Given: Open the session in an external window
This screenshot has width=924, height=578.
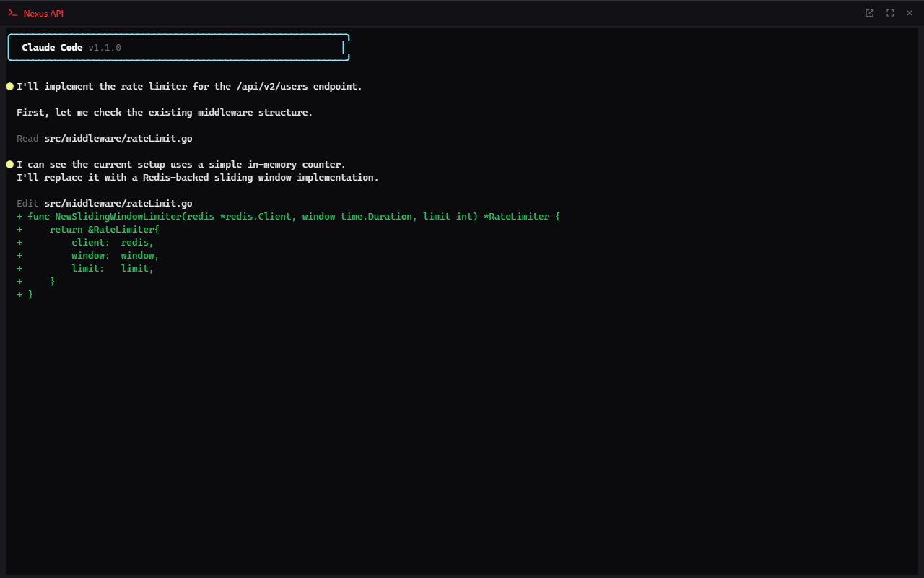Looking at the screenshot, I should pyautogui.click(x=869, y=12).
